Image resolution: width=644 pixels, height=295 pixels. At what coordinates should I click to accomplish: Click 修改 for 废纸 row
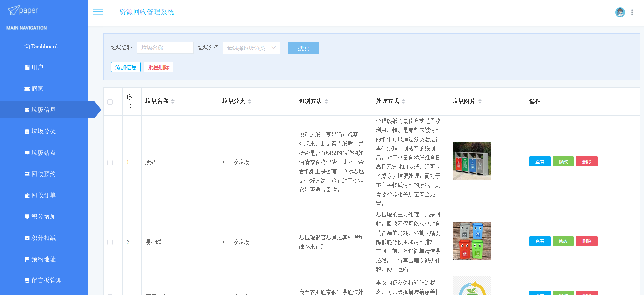click(563, 161)
